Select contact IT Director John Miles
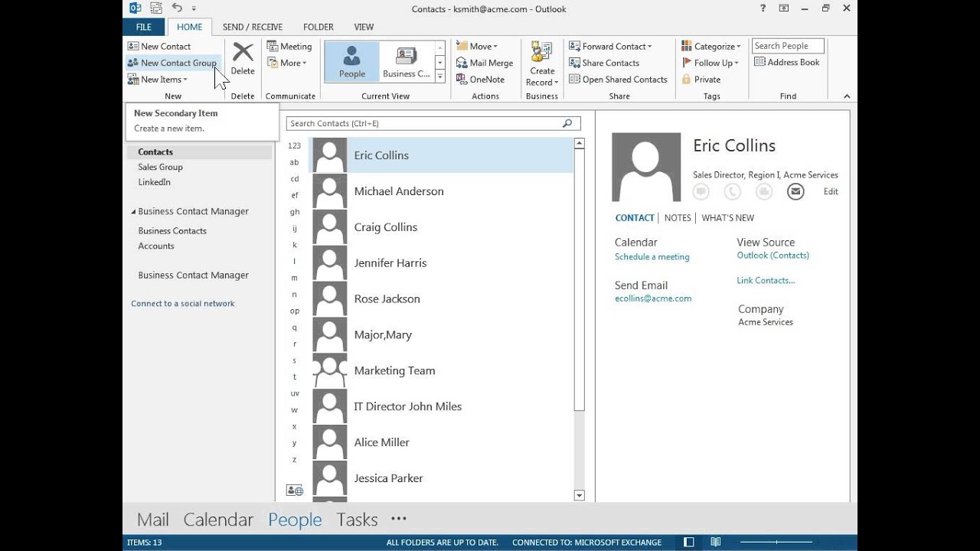 (x=442, y=406)
